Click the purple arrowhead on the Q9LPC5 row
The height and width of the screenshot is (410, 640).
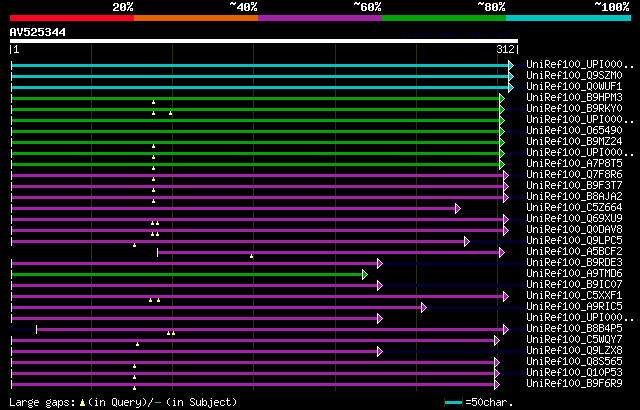tap(467, 242)
